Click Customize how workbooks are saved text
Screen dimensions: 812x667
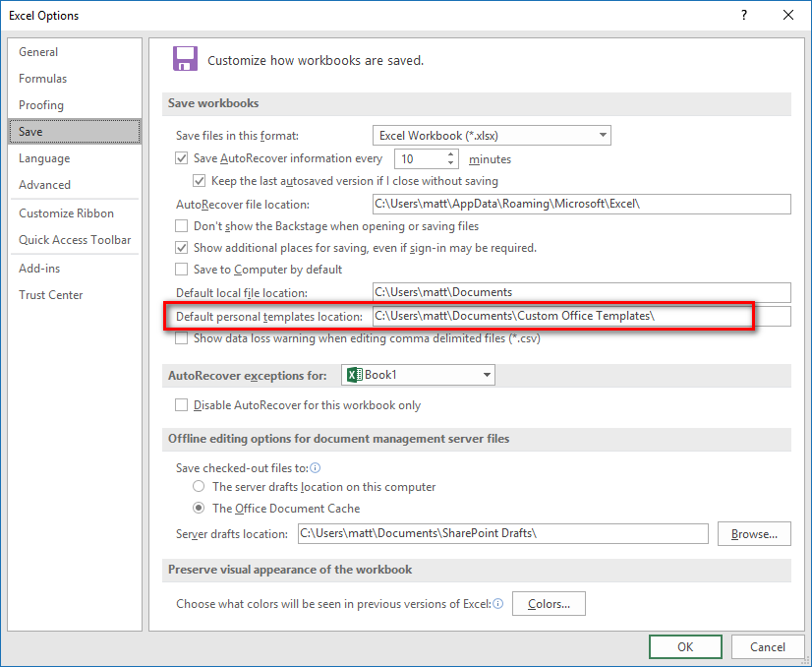coord(316,61)
